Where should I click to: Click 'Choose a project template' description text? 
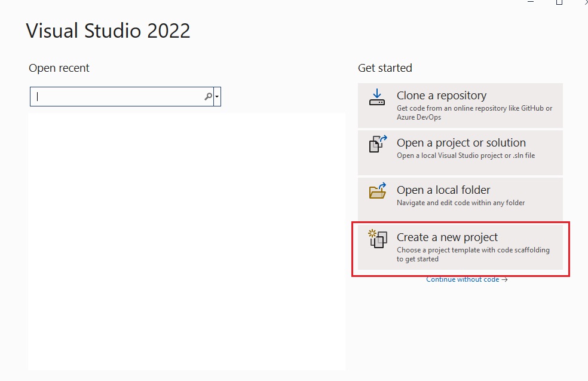(473, 255)
